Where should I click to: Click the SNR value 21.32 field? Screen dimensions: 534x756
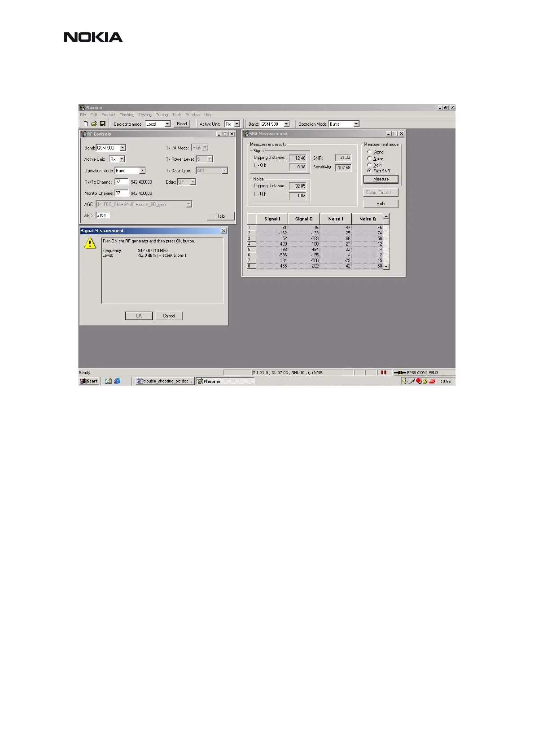344,158
